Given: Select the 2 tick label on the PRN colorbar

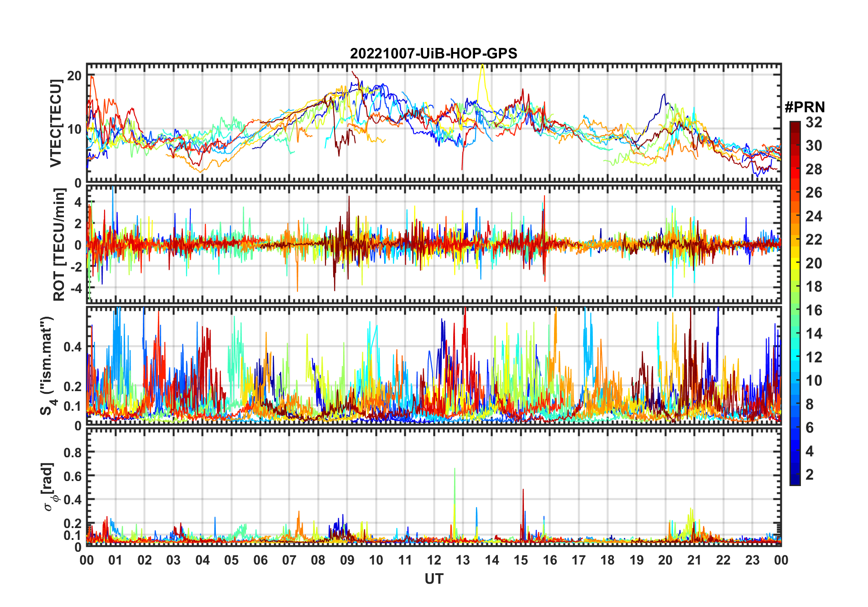Looking at the screenshot, I should [810, 475].
